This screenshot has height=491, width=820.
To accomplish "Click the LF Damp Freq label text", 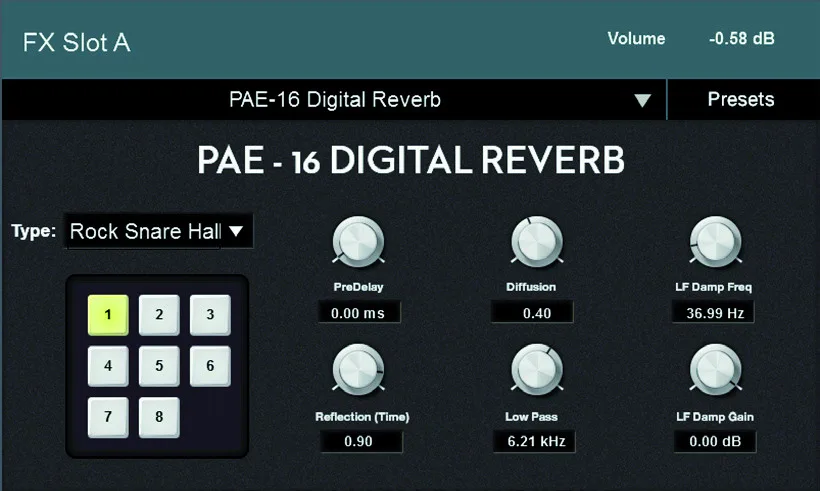I will [713, 287].
